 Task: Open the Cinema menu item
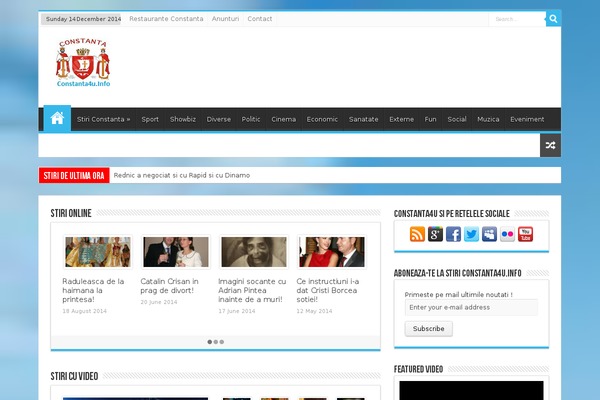click(284, 119)
